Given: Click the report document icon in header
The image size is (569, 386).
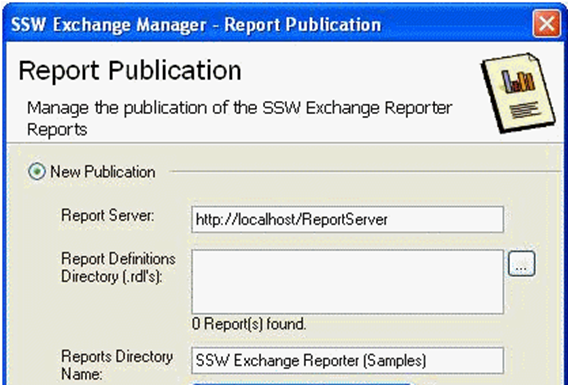Looking at the screenshot, I should 517,93.
